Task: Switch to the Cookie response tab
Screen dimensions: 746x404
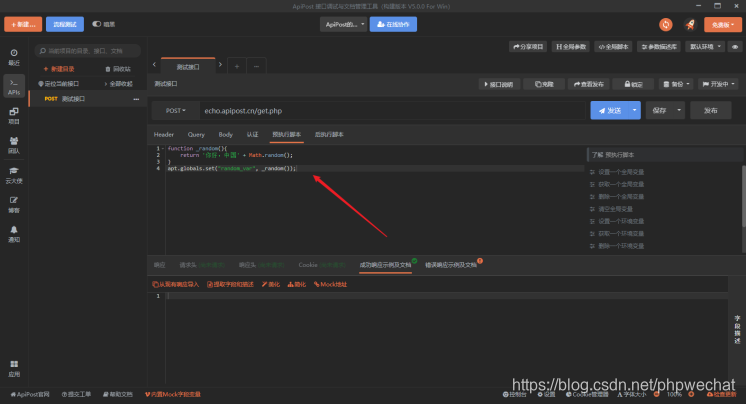Action: coord(321,265)
